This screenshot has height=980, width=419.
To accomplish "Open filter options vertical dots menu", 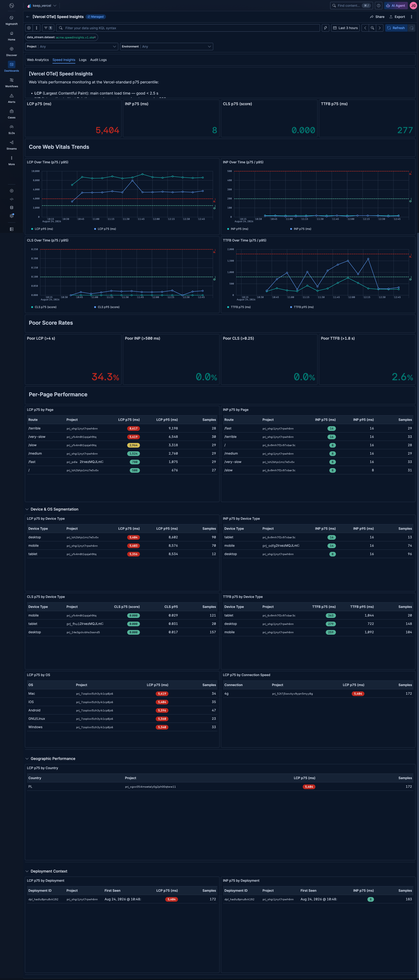I will (x=37, y=28).
